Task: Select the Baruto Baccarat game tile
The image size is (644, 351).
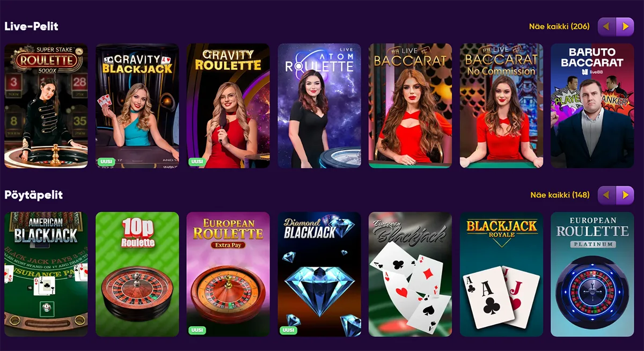Action: coord(592,106)
